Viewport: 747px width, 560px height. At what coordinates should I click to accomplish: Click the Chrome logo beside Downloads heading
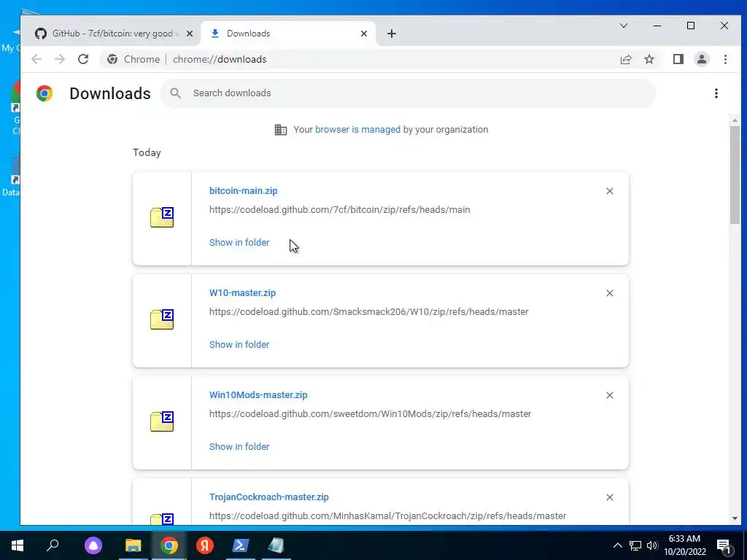(x=44, y=93)
